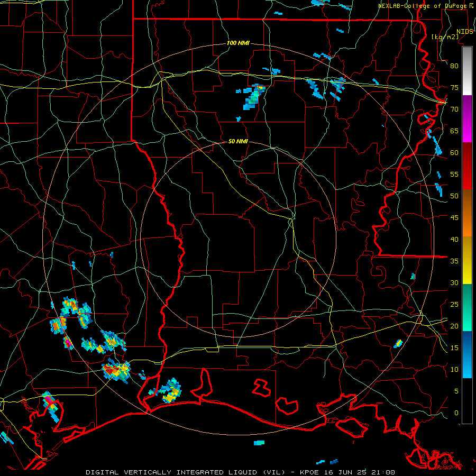The height and width of the screenshot is (476, 476).
Task: Click the "55" value on the scale
Action: pos(454,174)
